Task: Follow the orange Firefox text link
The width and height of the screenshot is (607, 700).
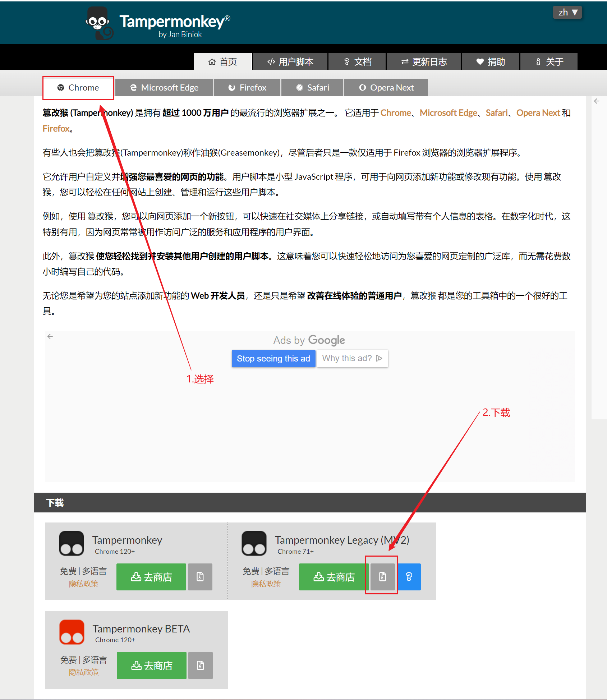Action: (56, 129)
